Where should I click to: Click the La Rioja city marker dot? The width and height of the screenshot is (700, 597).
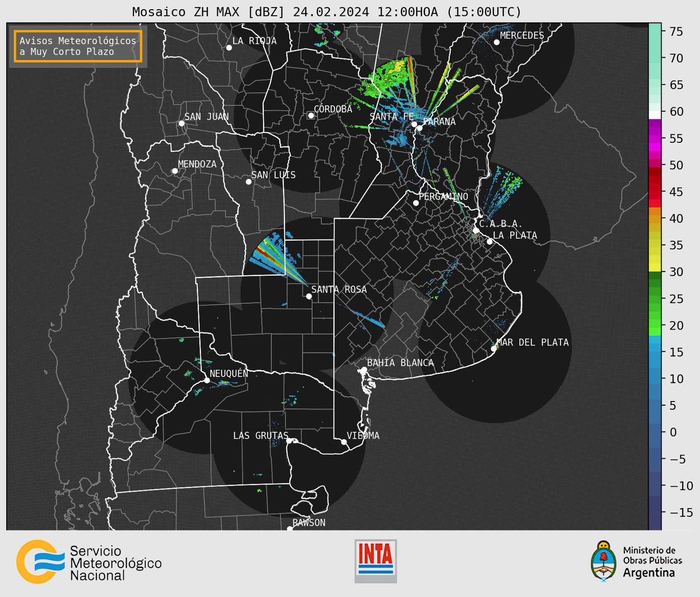[229, 48]
